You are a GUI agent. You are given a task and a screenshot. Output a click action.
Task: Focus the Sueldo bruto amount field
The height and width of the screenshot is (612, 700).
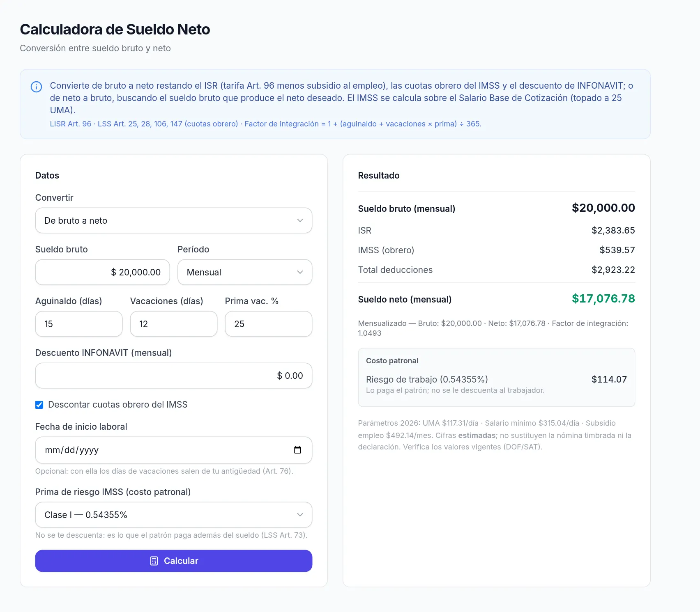coord(103,272)
